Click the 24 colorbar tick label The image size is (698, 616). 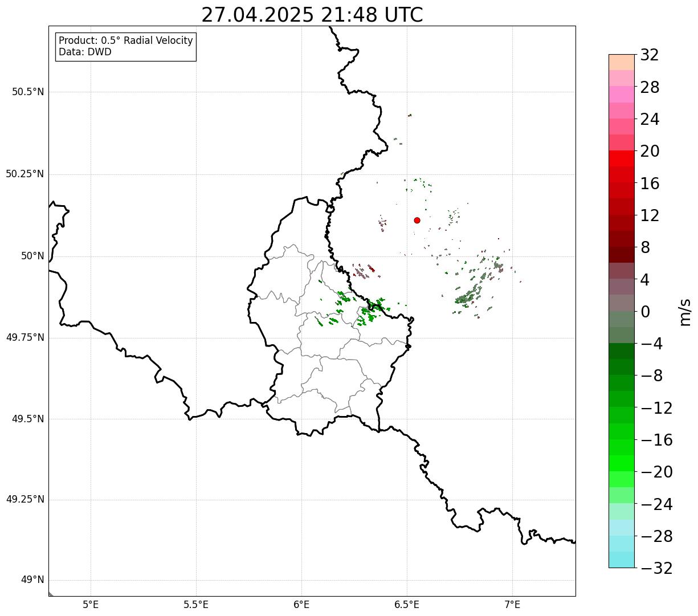(650, 120)
